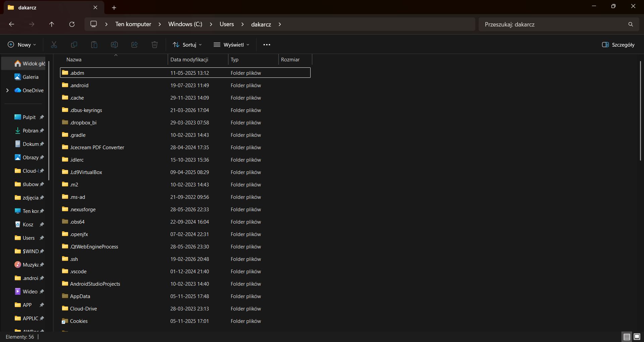
Task: Click the search magnifier icon
Action: click(631, 24)
